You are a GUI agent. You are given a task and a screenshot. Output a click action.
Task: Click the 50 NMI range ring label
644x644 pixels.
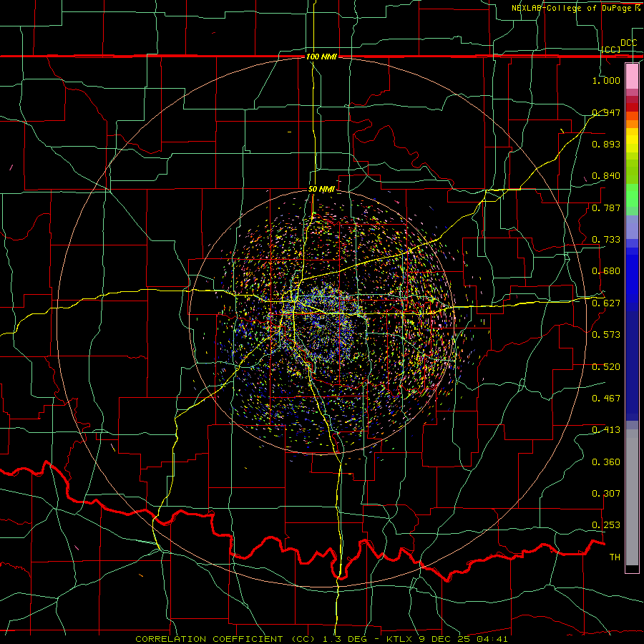pyautogui.click(x=321, y=189)
